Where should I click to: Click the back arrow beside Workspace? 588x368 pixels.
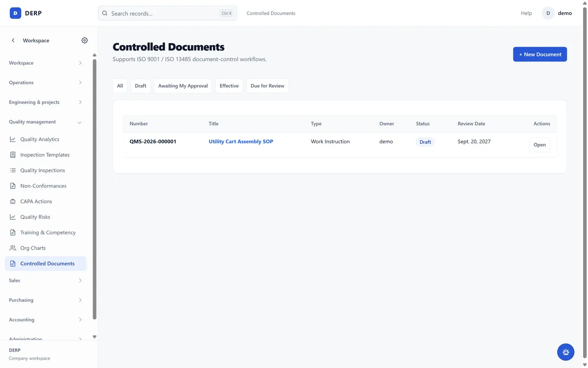point(13,40)
